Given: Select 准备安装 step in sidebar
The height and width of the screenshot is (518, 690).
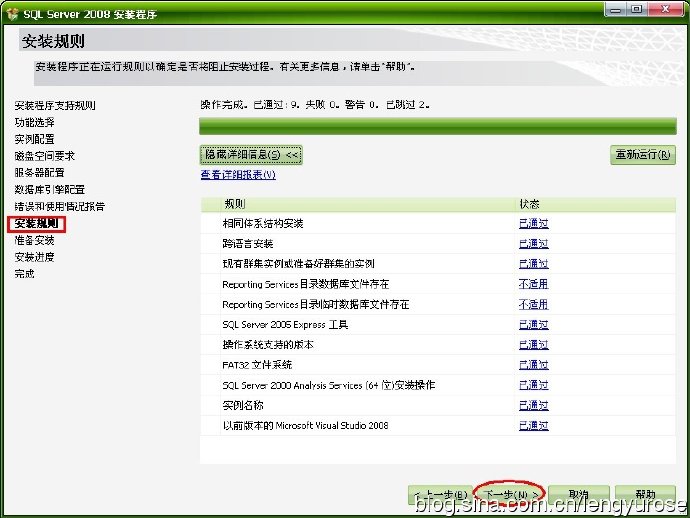Looking at the screenshot, I should point(34,240).
